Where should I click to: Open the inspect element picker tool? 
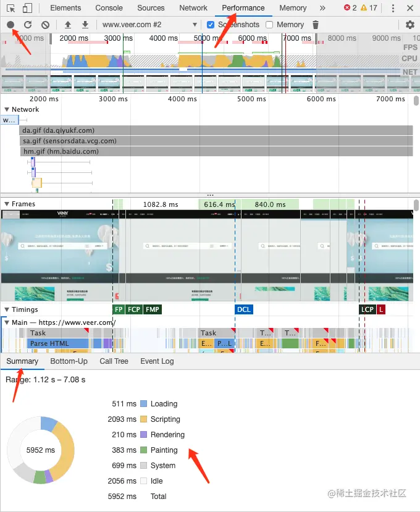(10, 8)
